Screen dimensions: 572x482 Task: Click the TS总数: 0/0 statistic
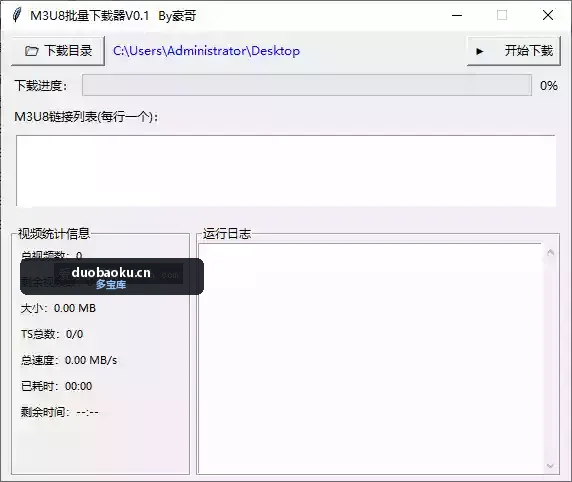point(52,334)
